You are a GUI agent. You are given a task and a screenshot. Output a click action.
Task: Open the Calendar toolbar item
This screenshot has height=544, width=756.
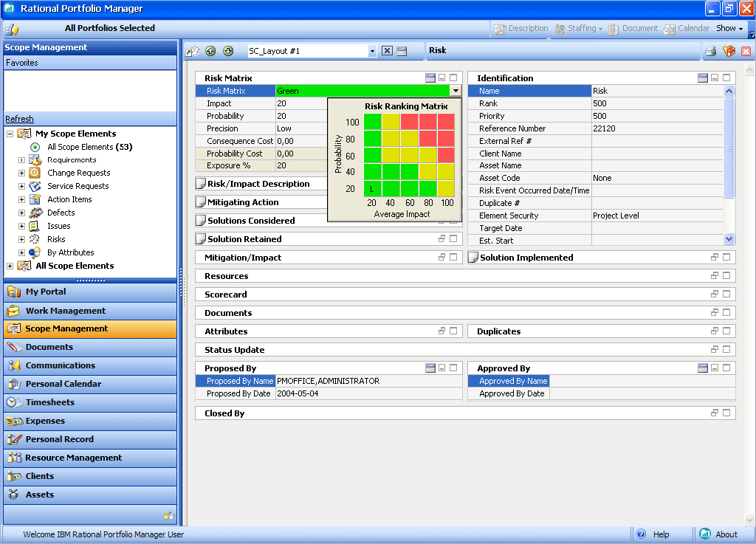686,29
